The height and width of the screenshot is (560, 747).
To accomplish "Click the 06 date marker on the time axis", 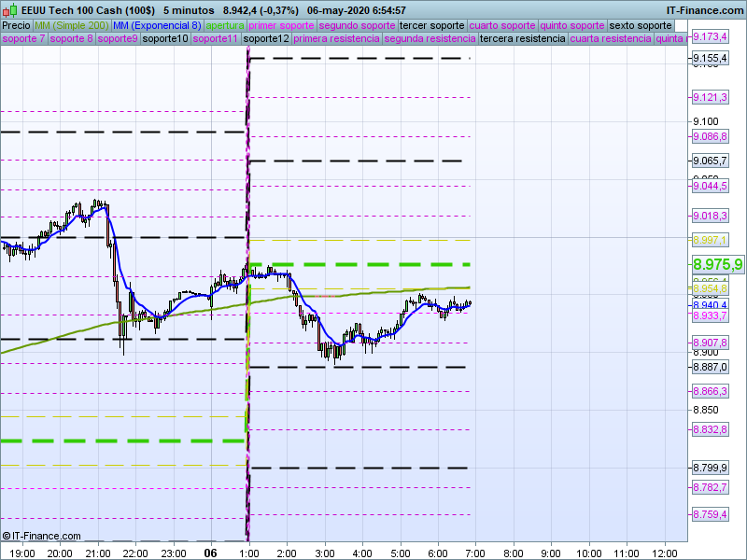I will pyautogui.click(x=211, y=553).
